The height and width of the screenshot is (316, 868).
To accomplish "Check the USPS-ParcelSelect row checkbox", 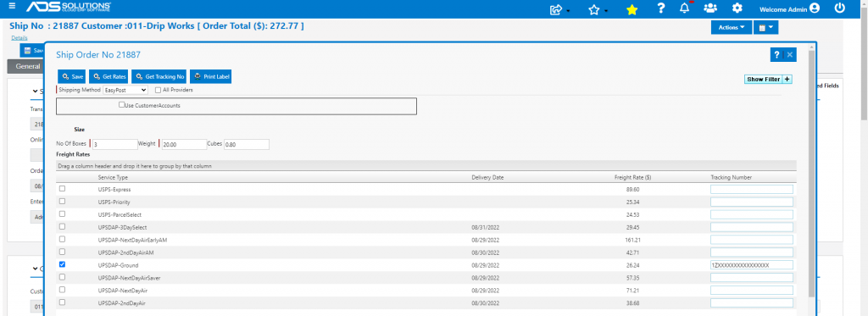I will (x=62, y=213).
